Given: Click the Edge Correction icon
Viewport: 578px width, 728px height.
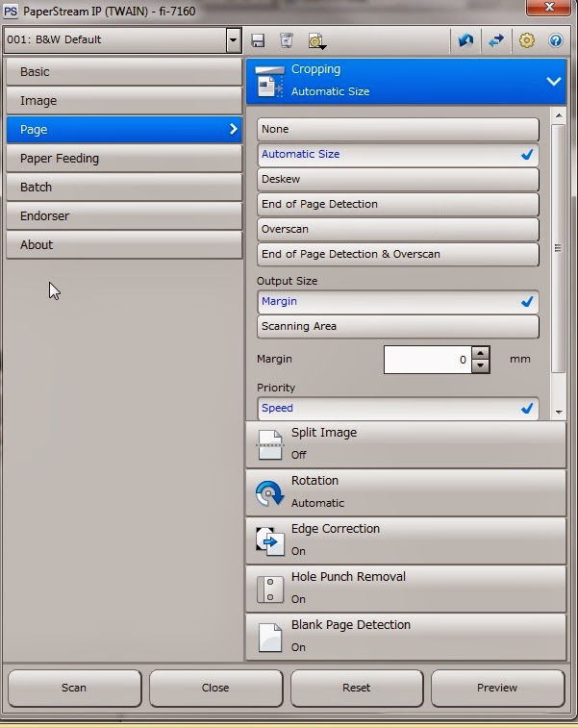Looking at the screenshot, I should point(269,540).
